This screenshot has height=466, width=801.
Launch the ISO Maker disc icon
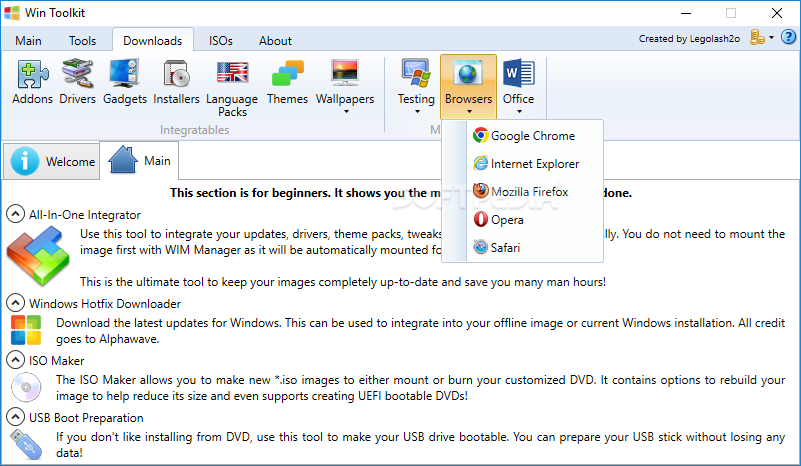tap(26, 387)
